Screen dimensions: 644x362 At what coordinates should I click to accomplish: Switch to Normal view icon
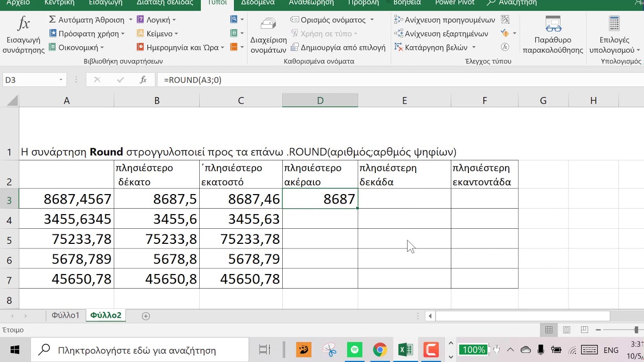tap(549, 330)
